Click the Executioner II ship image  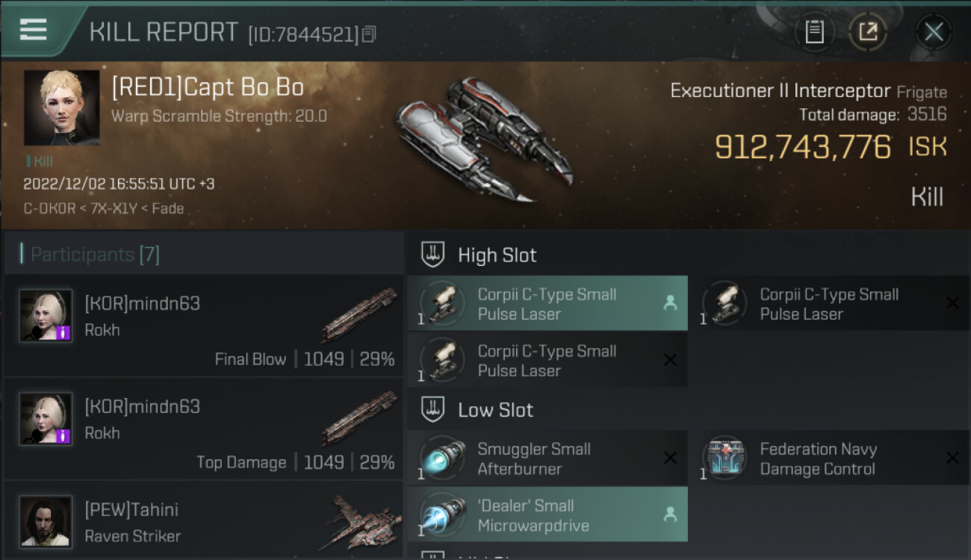484,140
